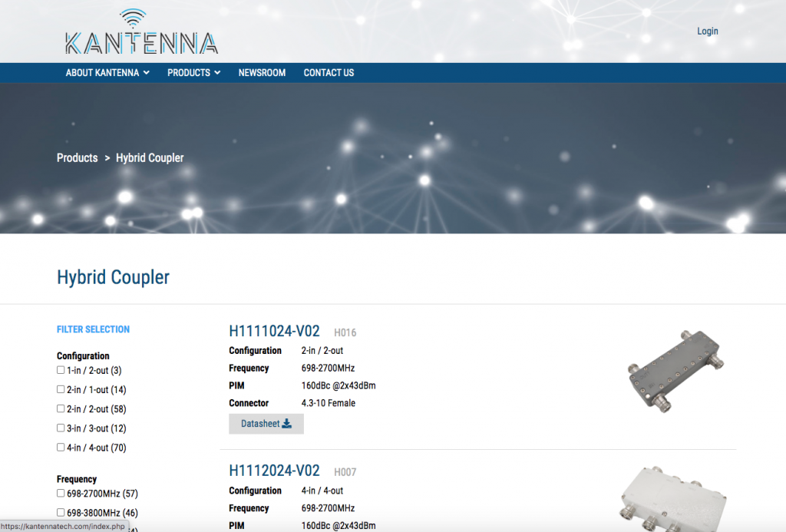786x532 pixels.
Task: Download the H1111024-V02 Datasheet
Action: [266, 424]
